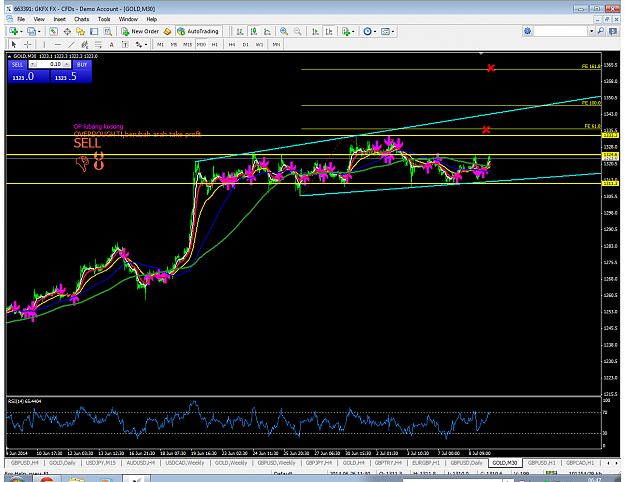Screen dimensions: 625x482
Task: Click the New Order button
Action: (140, 31)
